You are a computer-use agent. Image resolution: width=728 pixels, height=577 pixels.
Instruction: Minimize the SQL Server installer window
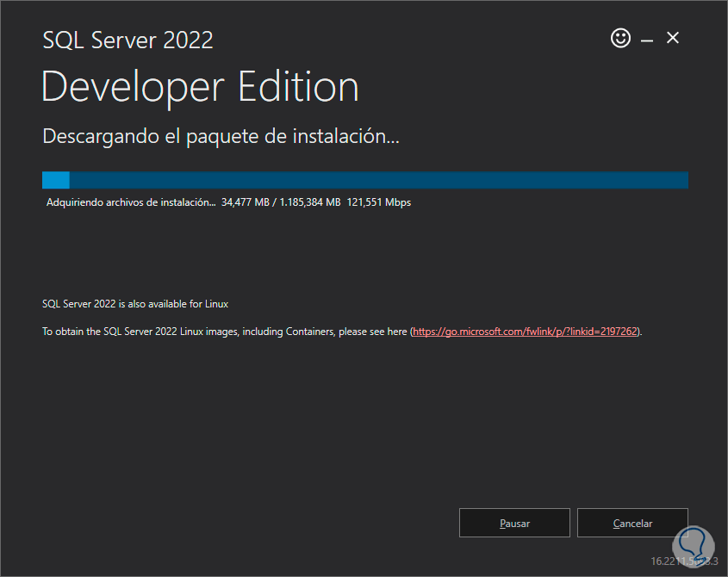[x=647, y=39]
